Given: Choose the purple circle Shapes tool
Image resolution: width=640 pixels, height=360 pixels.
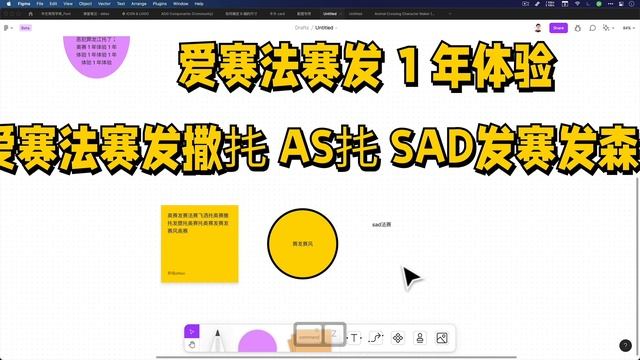Looking at the screenshot, I should coord(258,342).
